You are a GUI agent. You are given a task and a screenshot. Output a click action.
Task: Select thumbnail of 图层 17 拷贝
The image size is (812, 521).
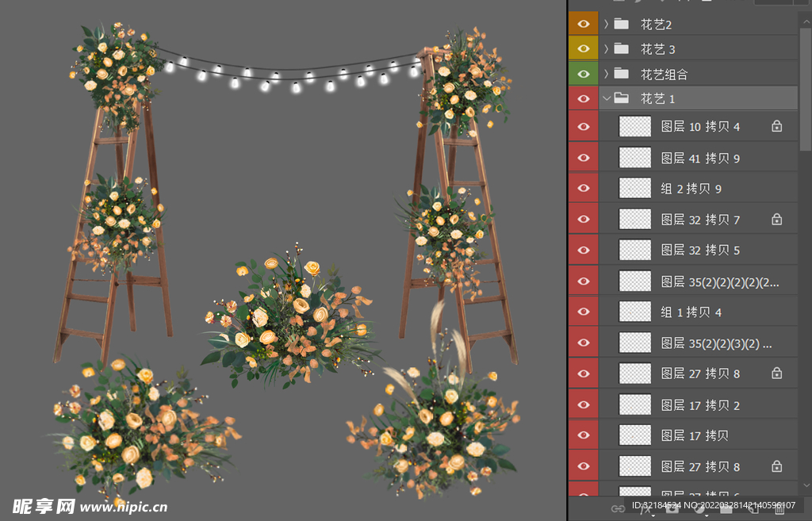click(x=635, y=435)
